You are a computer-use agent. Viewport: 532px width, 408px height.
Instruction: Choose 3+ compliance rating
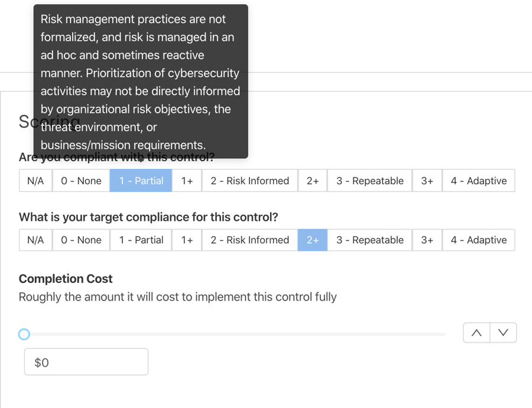pos(427,180)
